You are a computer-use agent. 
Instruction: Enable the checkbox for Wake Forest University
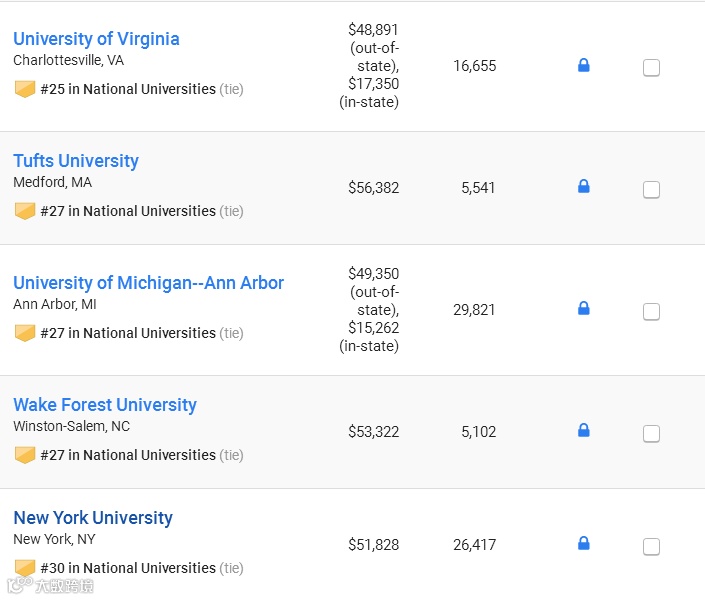651,434
